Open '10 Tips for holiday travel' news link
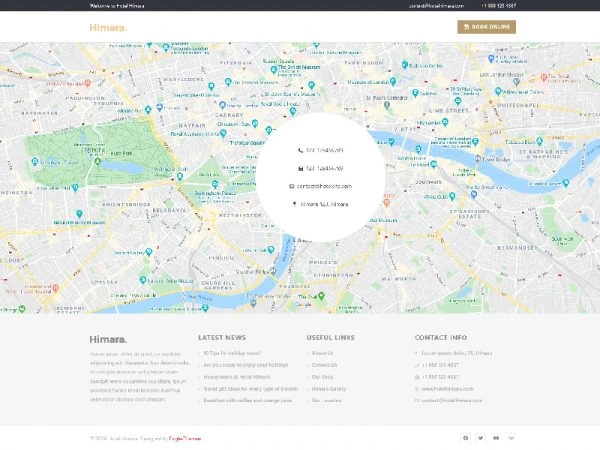The image size is (600, 450). click(x=232, y=353)
